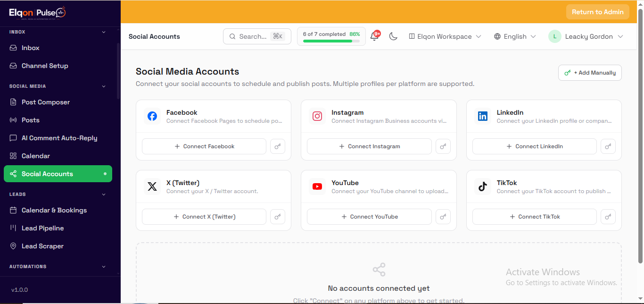Click the Posts broadcast icon
This screenshot has width=644, height=304.
[x=13, y=120]
